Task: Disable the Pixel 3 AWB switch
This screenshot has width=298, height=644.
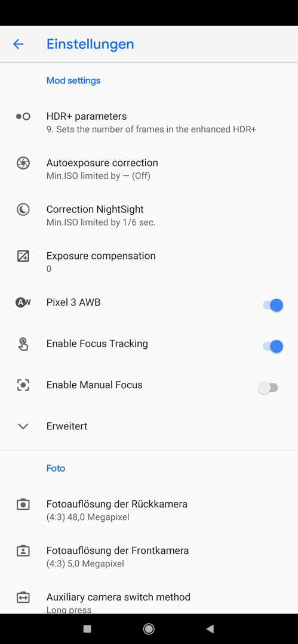Action: 273,305
